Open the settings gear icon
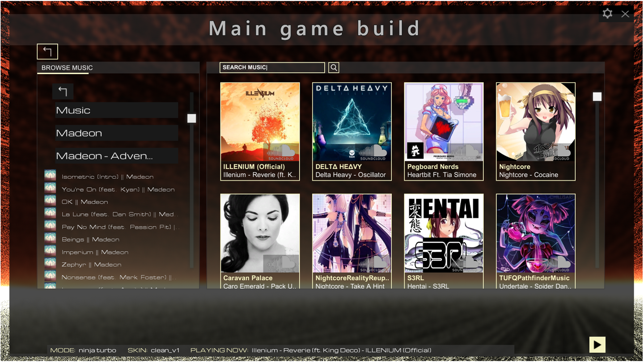 tap(607, 13)
